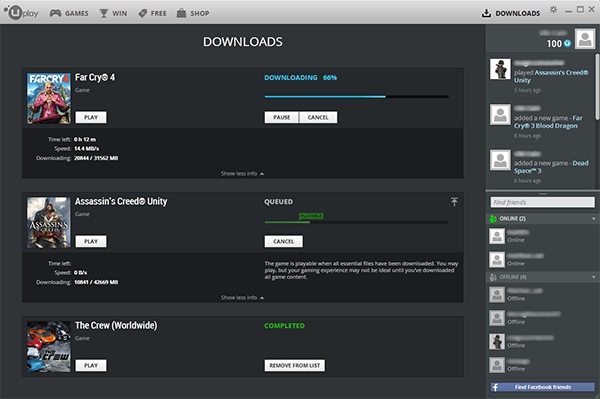
Task: Click the Far Cry 4 title
Action: 95,78
